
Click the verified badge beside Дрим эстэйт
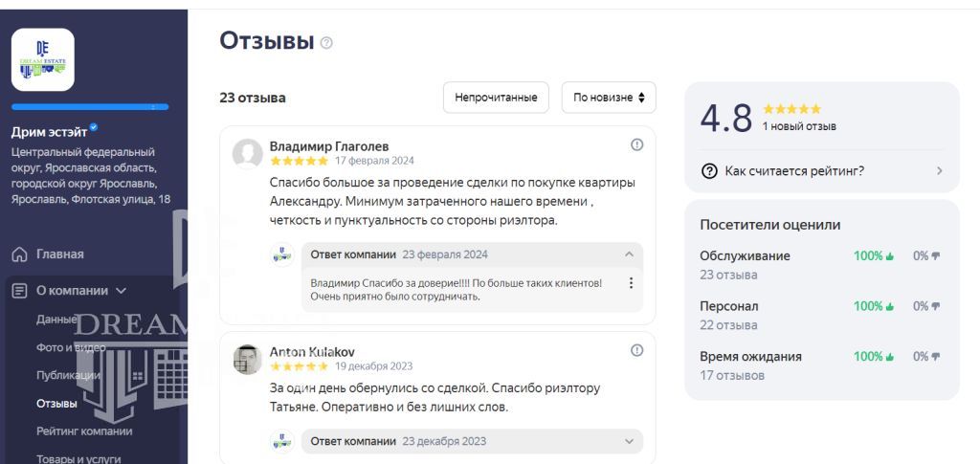click(x=94, y=129)
